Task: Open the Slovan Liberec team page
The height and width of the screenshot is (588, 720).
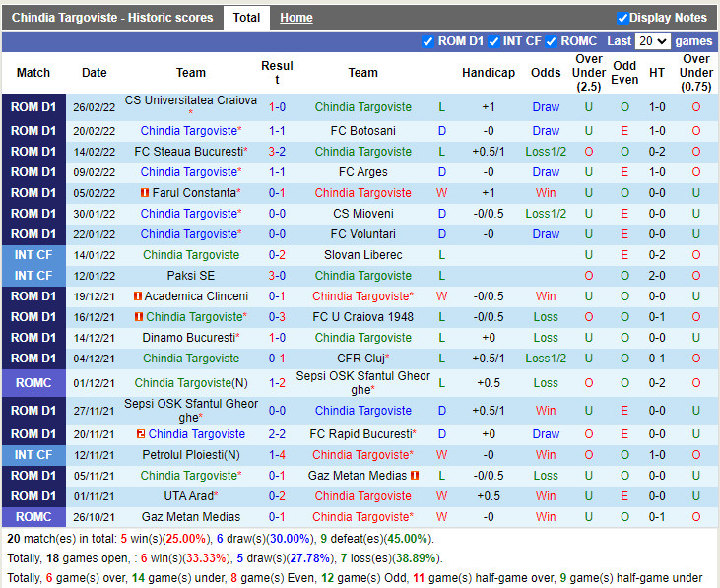Action: tap(362, 255)
